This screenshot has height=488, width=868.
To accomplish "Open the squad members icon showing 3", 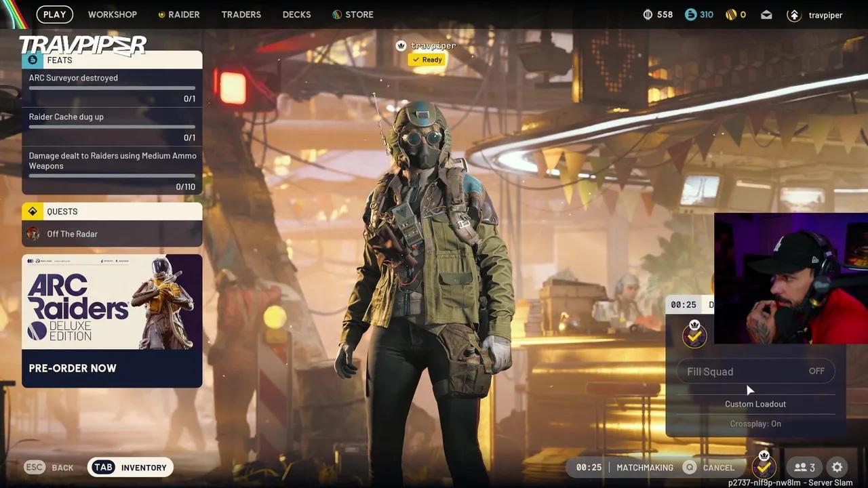I will click(x=804, y=467).
